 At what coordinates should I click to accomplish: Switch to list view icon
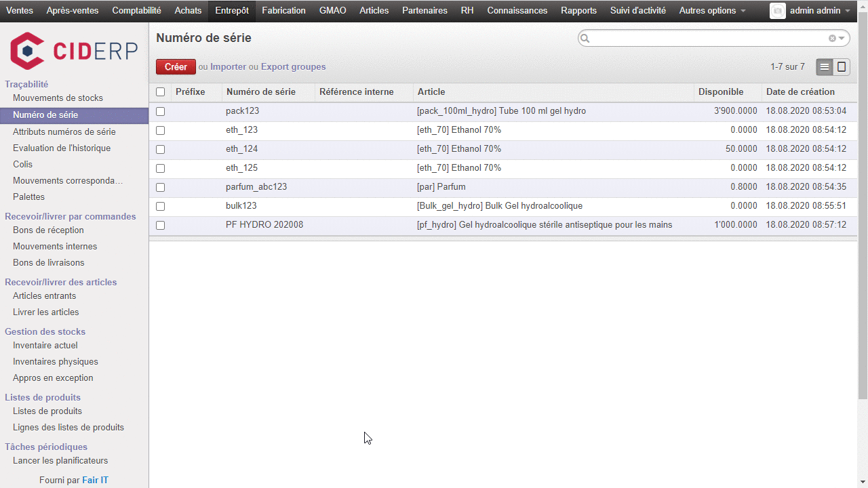pyautogui.click(x=825, y=67)
